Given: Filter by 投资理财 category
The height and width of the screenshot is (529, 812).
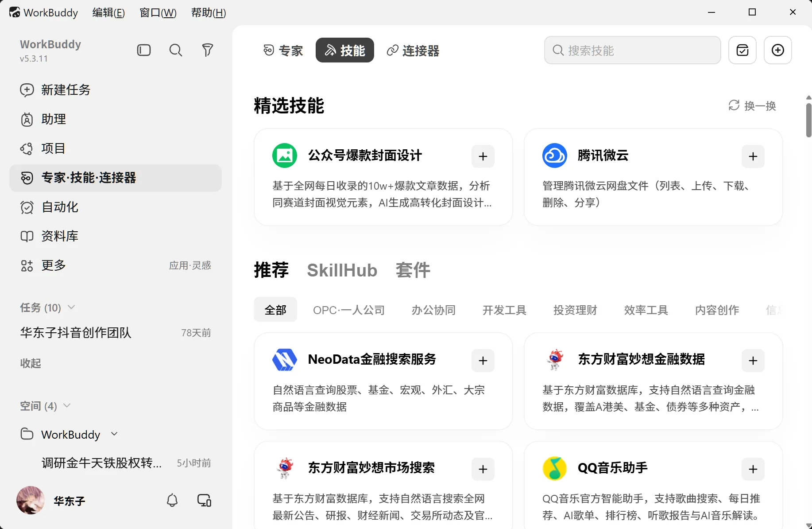Looking at the screenshot, I should coord(575,310).
